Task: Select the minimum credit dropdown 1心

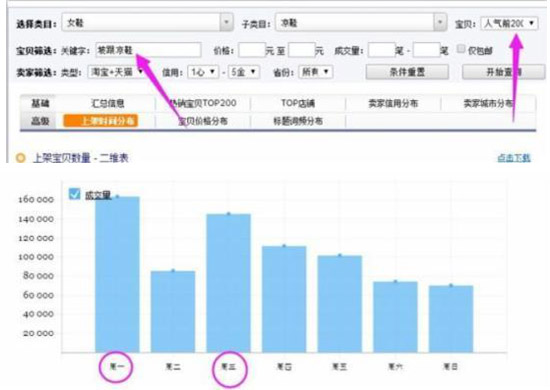Action: click(203, 72)
